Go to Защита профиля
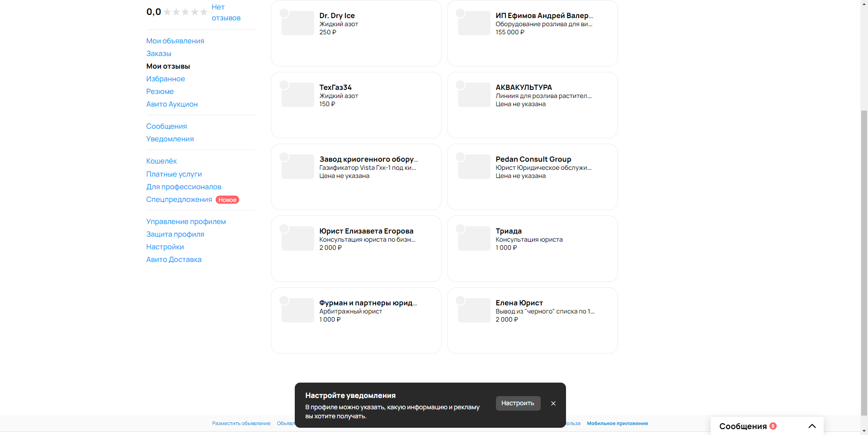 tap(175, 234)
